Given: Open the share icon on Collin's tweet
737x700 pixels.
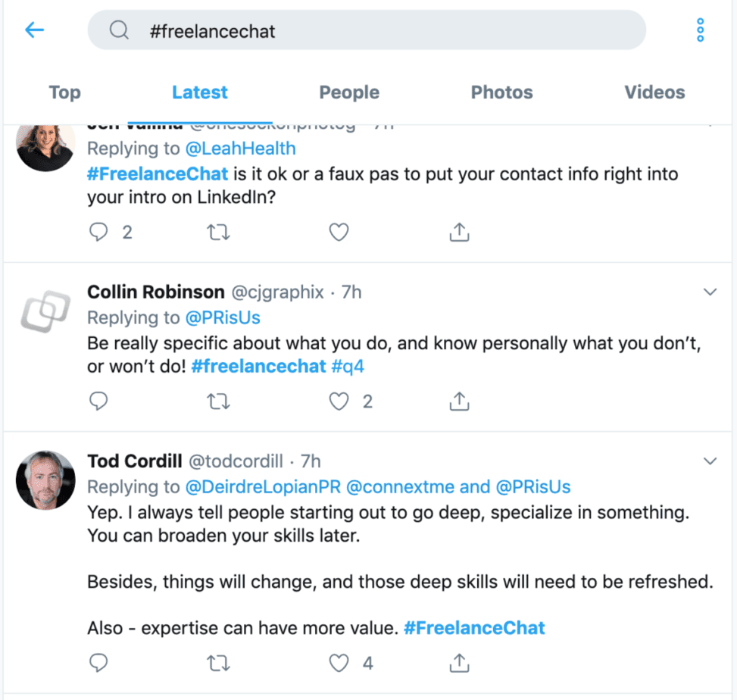Looking at the screenshot, I should (458, 402).
